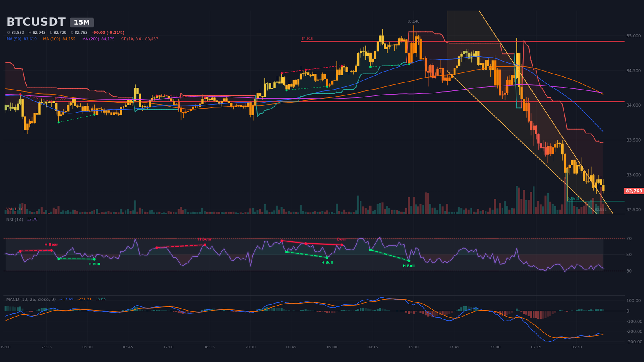
Task: Click the 16:15 time axis label
Action: pyautogui.click(x=209, y=347)
